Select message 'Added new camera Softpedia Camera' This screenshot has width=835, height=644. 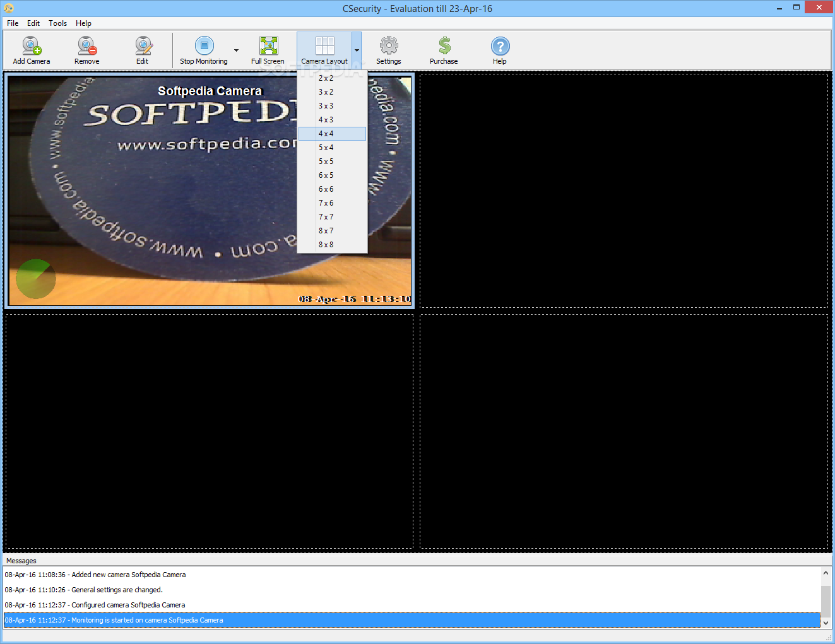coord(412,575)
